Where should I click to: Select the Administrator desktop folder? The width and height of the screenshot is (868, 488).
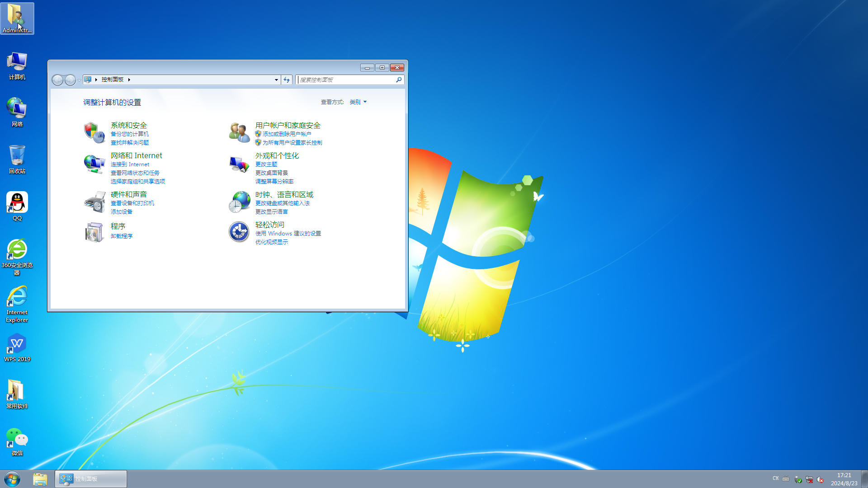pyautogui.click(x=17, y=19)
